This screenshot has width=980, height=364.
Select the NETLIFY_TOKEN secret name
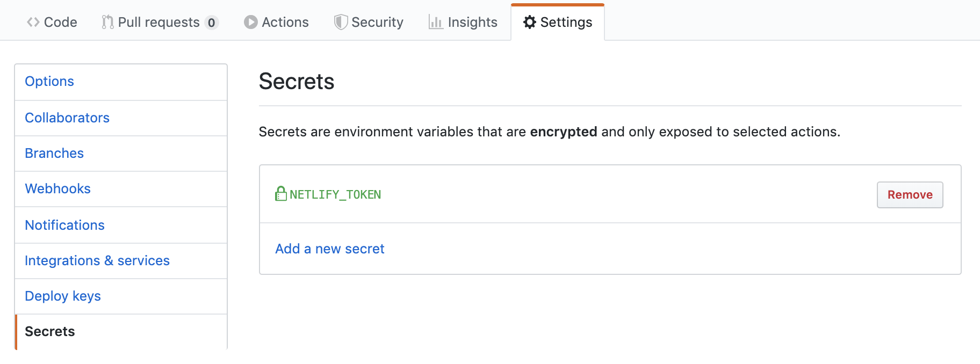tap(335, 194)
